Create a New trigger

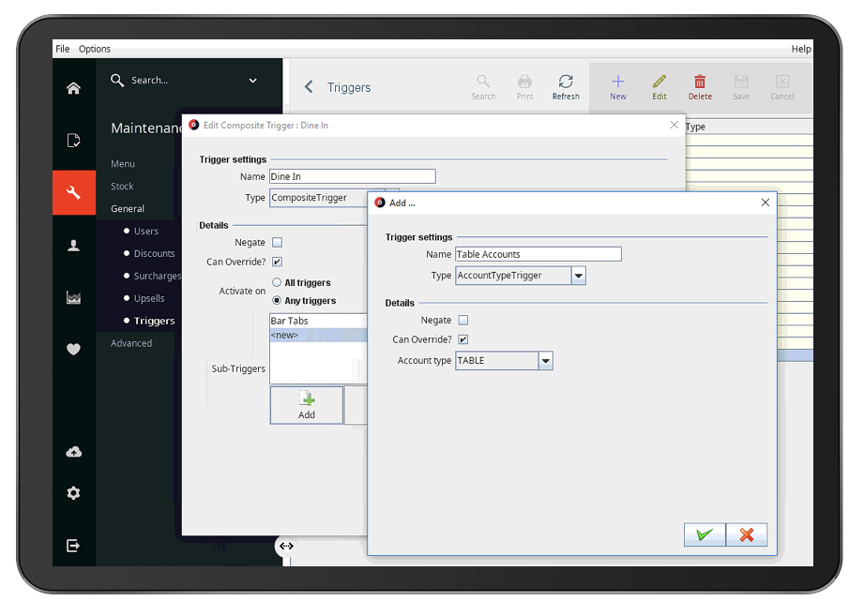pyautogui.click(x=617, y=87)
